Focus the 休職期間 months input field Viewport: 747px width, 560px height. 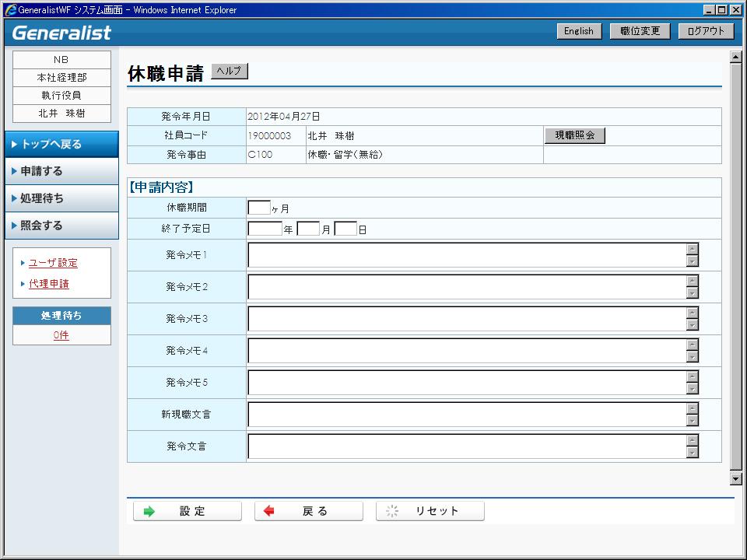pyautogui.click(x=258, y=208)
